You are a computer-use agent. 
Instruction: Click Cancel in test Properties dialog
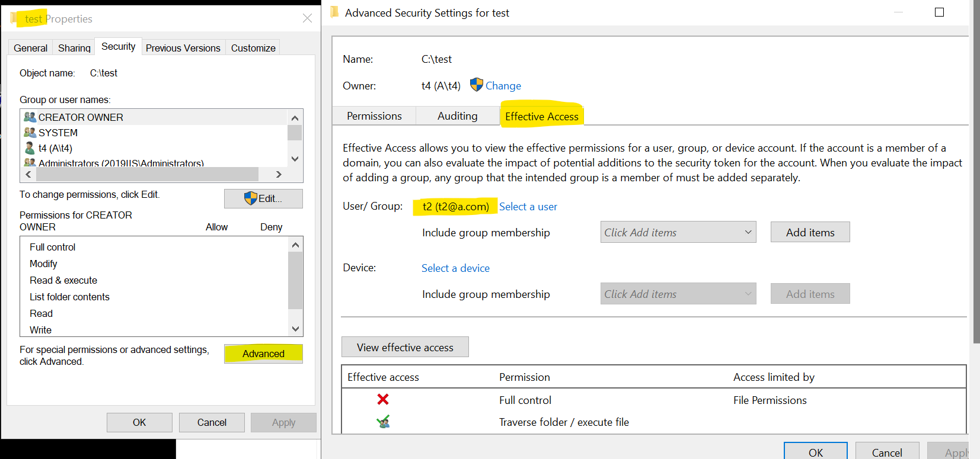tap(212, 422)
